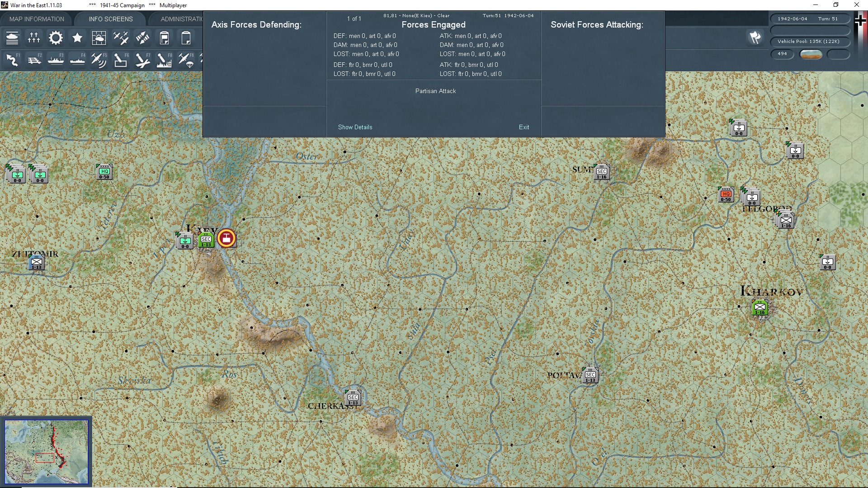Select Bomb Unit mode (F6)
The height and width of the screenshot is (488, 868).
[121, 60]
